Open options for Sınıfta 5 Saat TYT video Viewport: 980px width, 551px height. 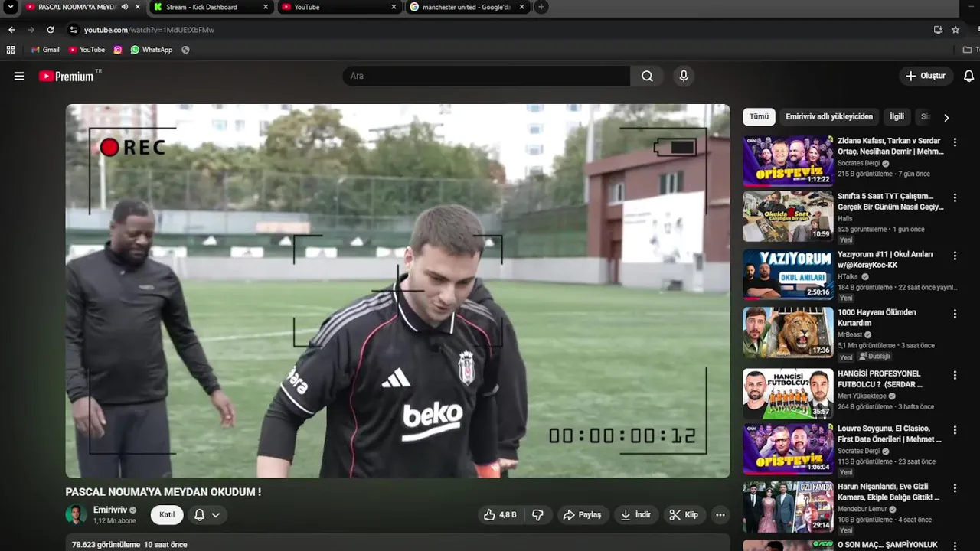[x=955, y=197]
